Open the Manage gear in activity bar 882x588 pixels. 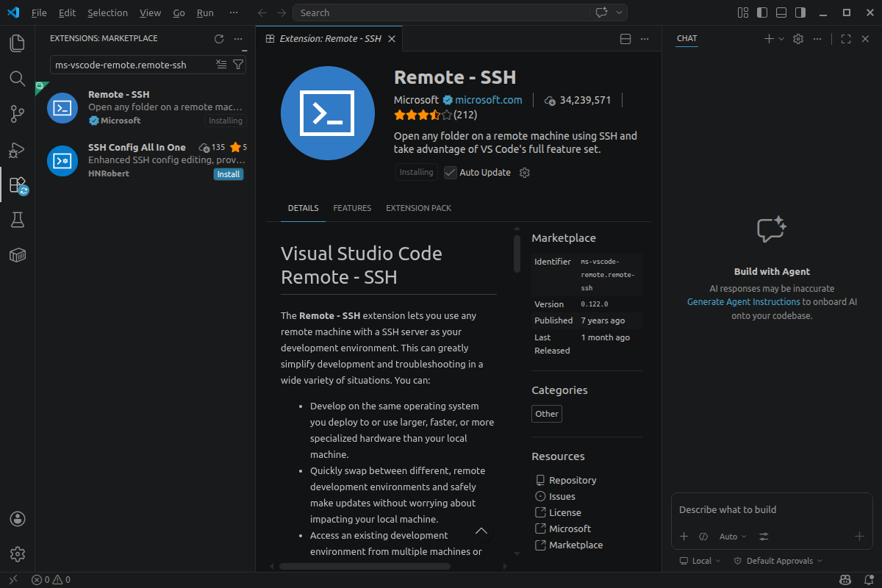pyautogui.click(x=18, y=554)
